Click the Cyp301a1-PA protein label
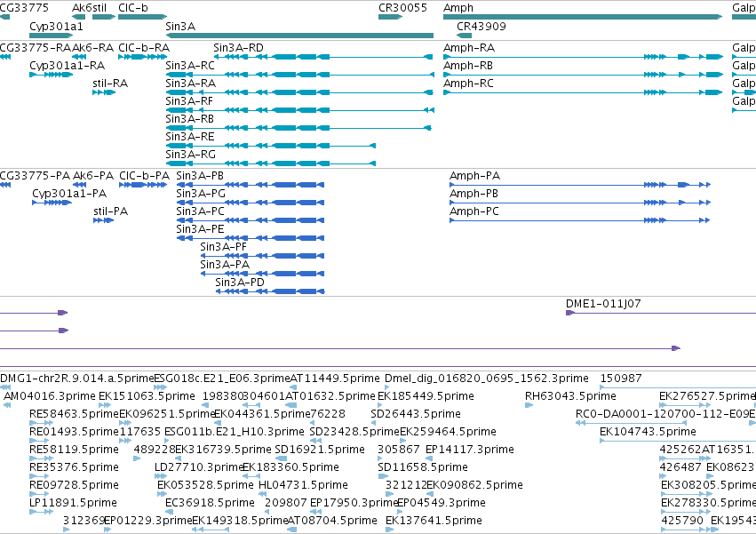Image resolution: width=756 pixels, height=534 pixels. coord(69,194)
